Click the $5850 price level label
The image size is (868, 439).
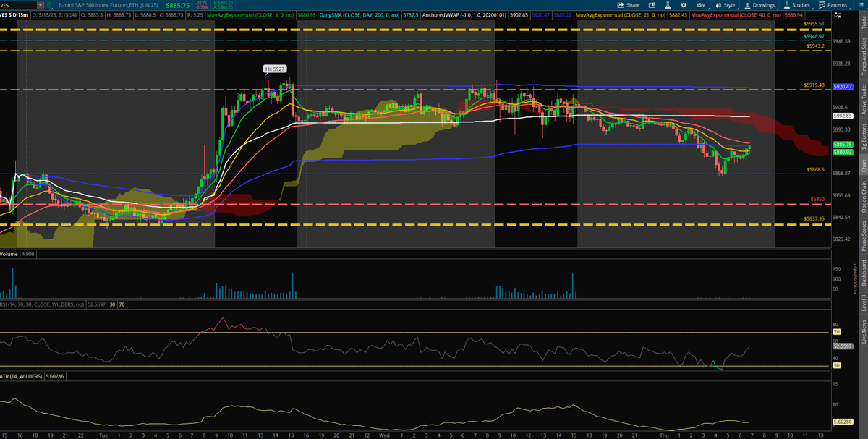(817, 199)
